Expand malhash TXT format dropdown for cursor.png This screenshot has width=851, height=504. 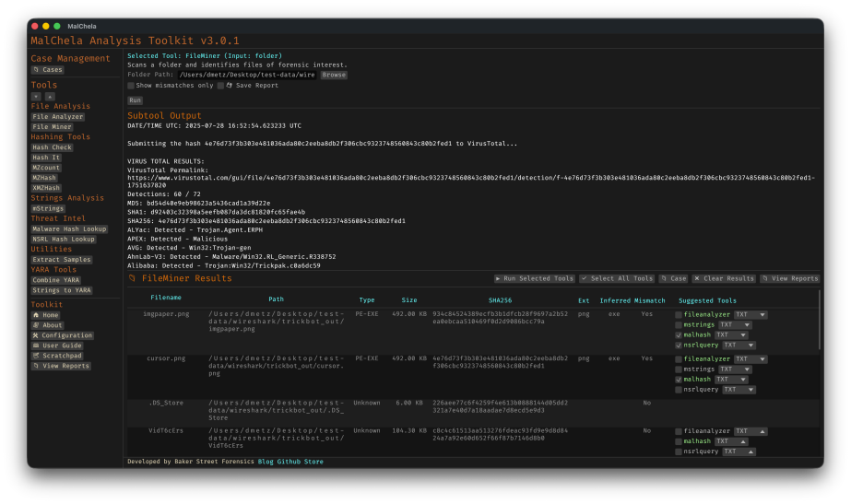pyautogui.click(x=732, y=379)
